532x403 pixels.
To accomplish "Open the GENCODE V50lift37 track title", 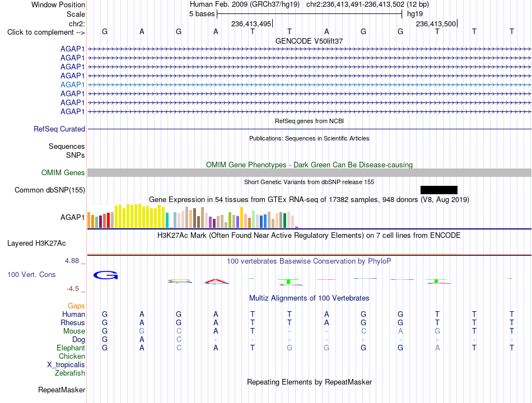I will click(x=309, y=41).
